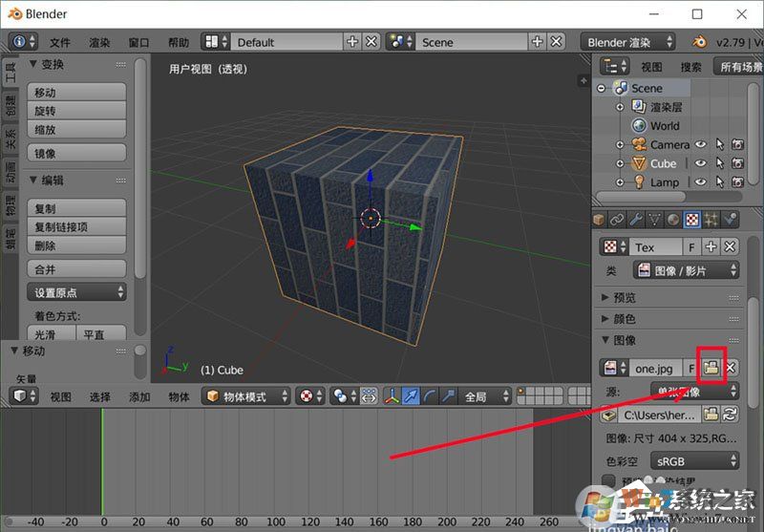Expand the 预览 panel
Screen dimensions: 764x532
point(625,297)
